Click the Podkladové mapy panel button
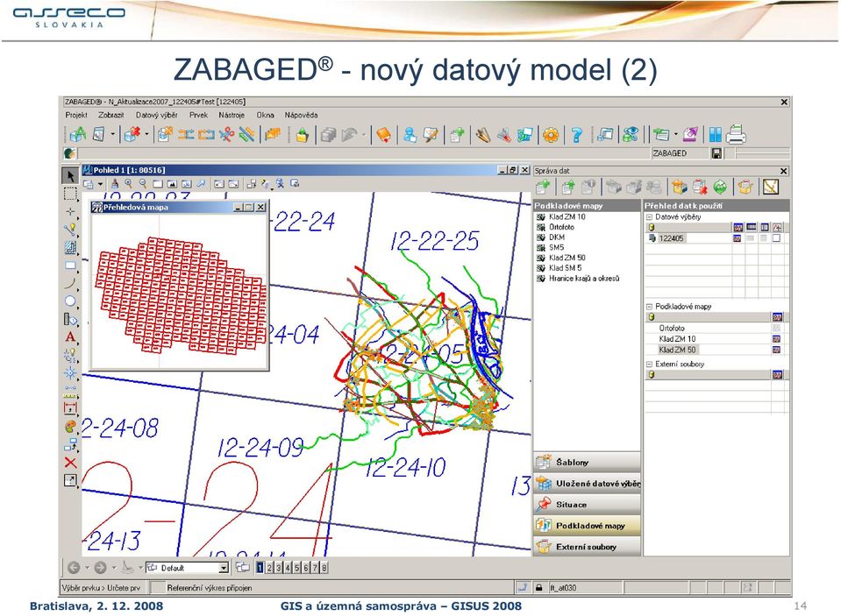 point(588,526)
